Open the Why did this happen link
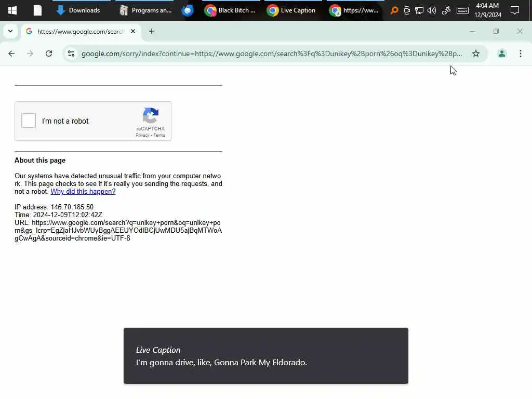 83,191
